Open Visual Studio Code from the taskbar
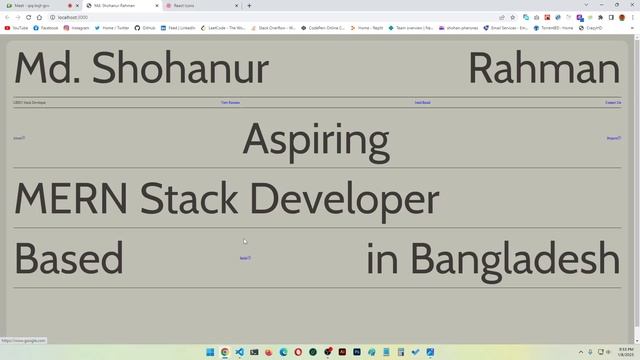Screen dimensions: 640x360 240,352
